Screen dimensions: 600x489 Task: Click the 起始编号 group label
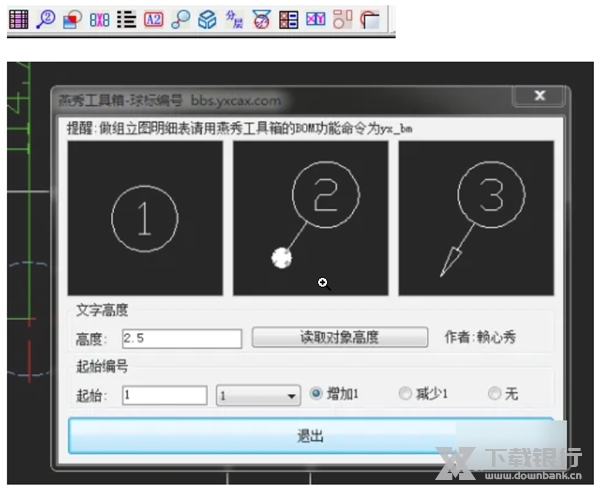[x=102, y=367]
